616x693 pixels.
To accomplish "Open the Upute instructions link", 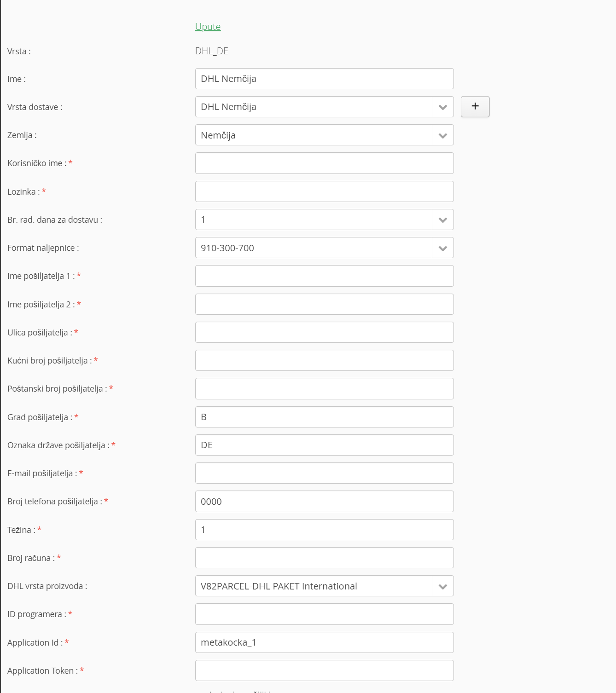I will [x=208, y=27].
